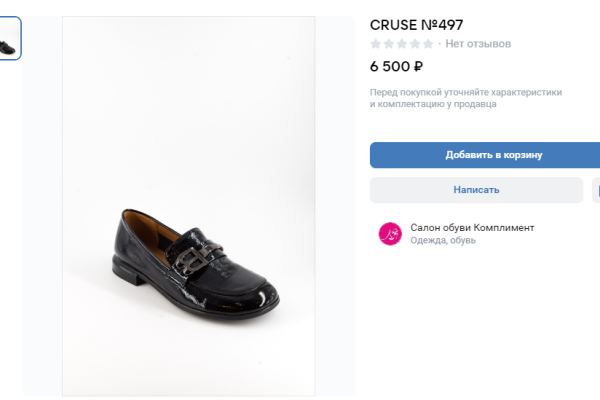Click the partially visible button beside 'Написать'
This screenshot has height=400, width=600.
596,190
